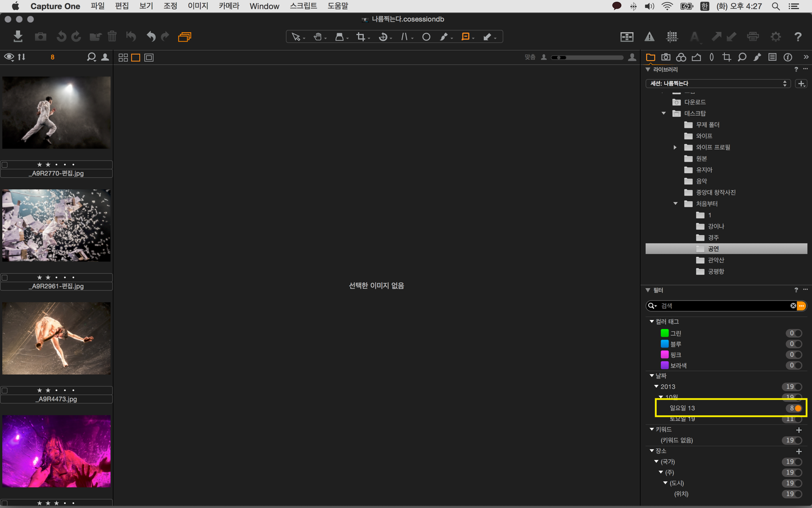This screenshot has width=812, height=508.
Task: Click the Import images icon
Action: 18,37
